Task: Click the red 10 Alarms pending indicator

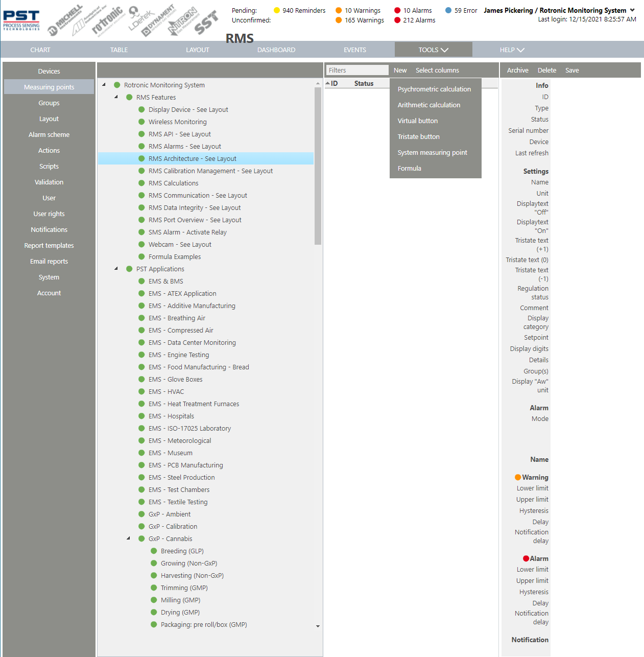Action: coord(413,10)
